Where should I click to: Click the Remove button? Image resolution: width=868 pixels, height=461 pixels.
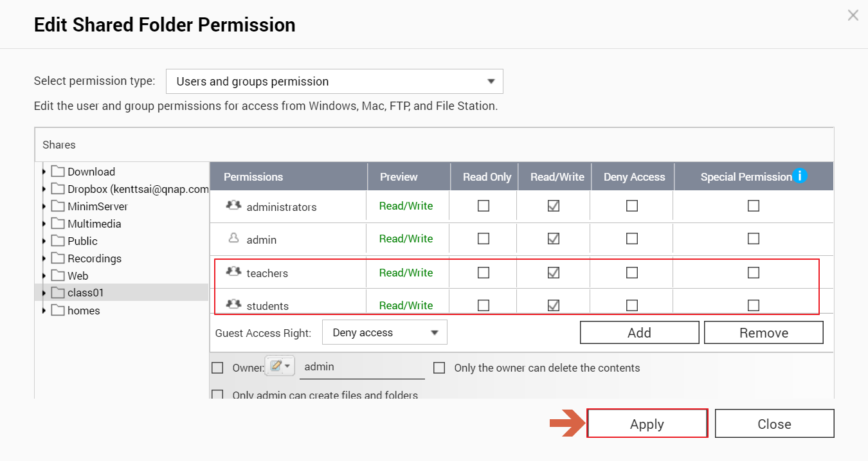pos(763,332)
